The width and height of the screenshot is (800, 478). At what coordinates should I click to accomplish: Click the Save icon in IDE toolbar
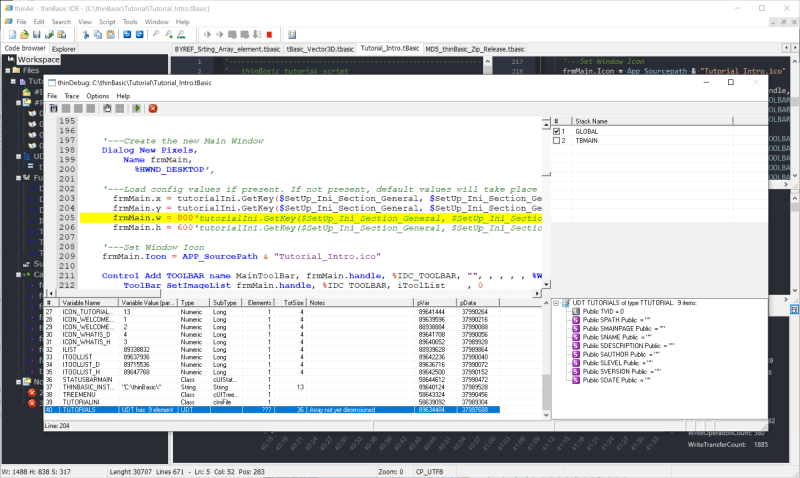[x=36, y=35]
